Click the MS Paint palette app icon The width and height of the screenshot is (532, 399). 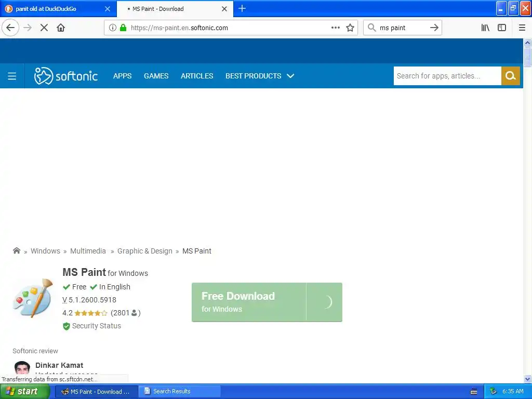[33, 299]
